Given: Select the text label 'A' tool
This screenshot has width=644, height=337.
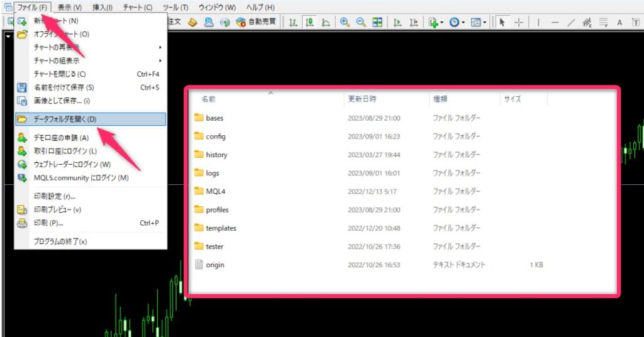Looking at the screenshot, I should click(619, 22).
